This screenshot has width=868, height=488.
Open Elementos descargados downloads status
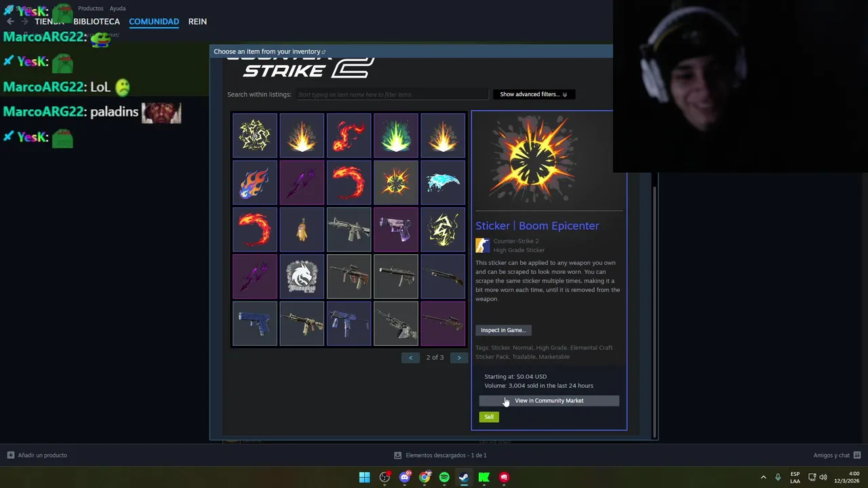441,455
